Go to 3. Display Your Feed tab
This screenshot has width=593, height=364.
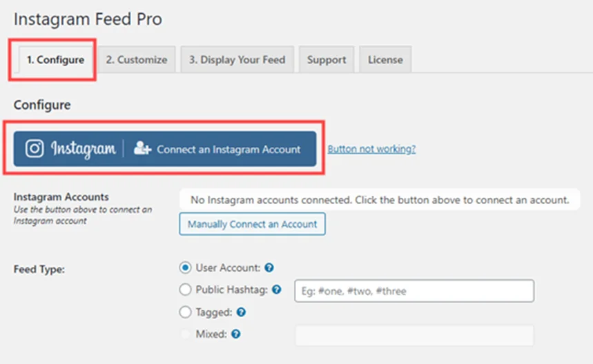click(237, 59)
